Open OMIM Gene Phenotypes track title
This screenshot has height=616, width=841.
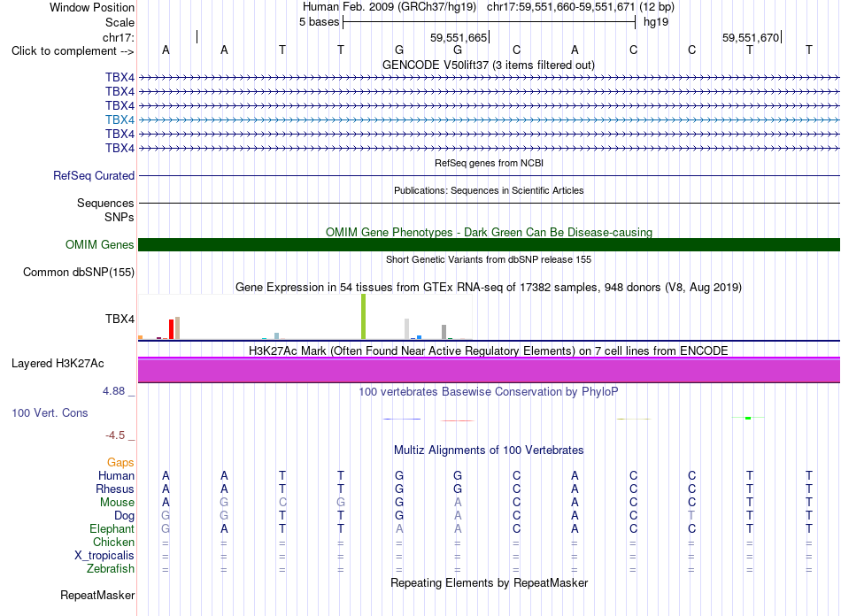pyautogui.click(x=489, y=232)
